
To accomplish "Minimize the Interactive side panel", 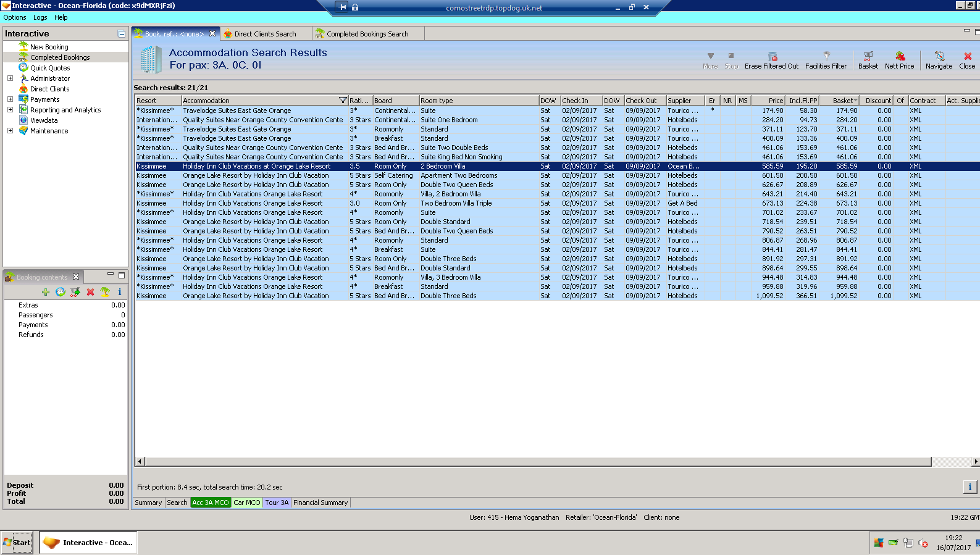I will 122,34.
